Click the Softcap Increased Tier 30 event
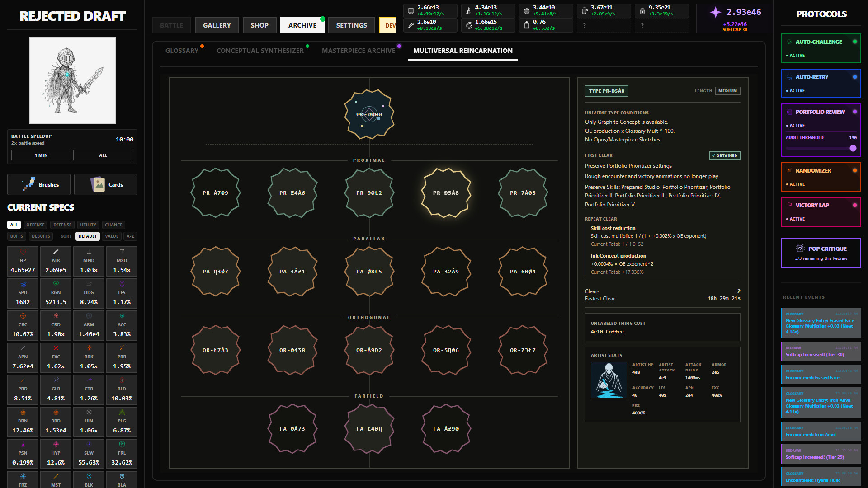Viewport: 868px width, 488px height. pos(821,352)
